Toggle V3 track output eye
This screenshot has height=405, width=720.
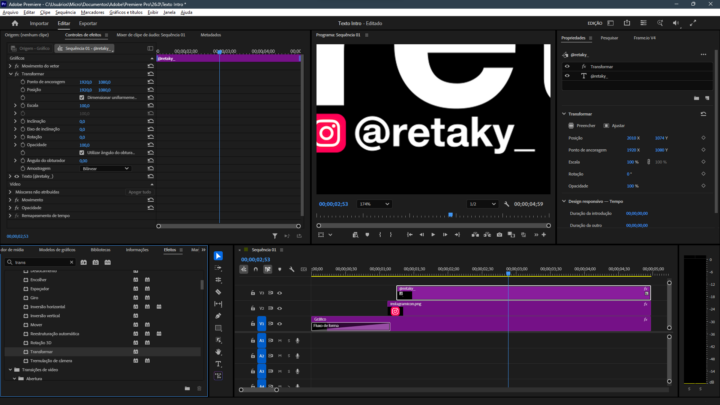point(279,293)
